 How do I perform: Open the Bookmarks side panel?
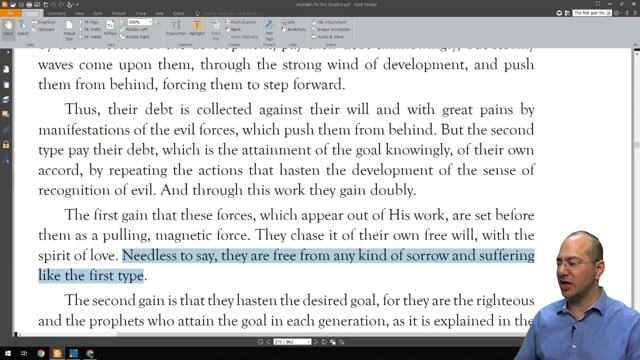[6, 69]
